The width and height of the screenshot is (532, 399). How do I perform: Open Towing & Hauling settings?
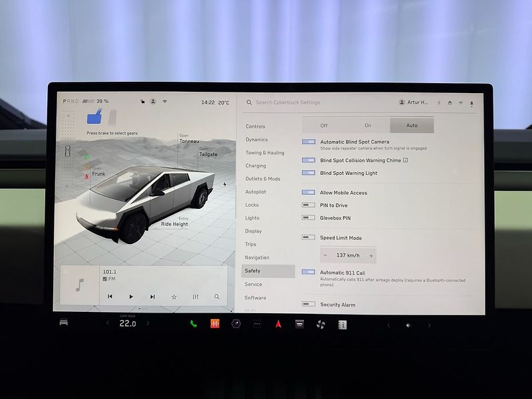tap(265, 153)
